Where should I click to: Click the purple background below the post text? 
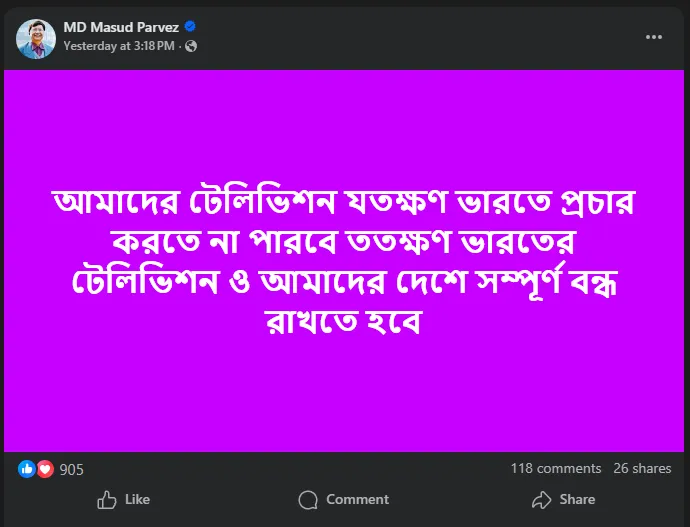[x=345, y=400]
